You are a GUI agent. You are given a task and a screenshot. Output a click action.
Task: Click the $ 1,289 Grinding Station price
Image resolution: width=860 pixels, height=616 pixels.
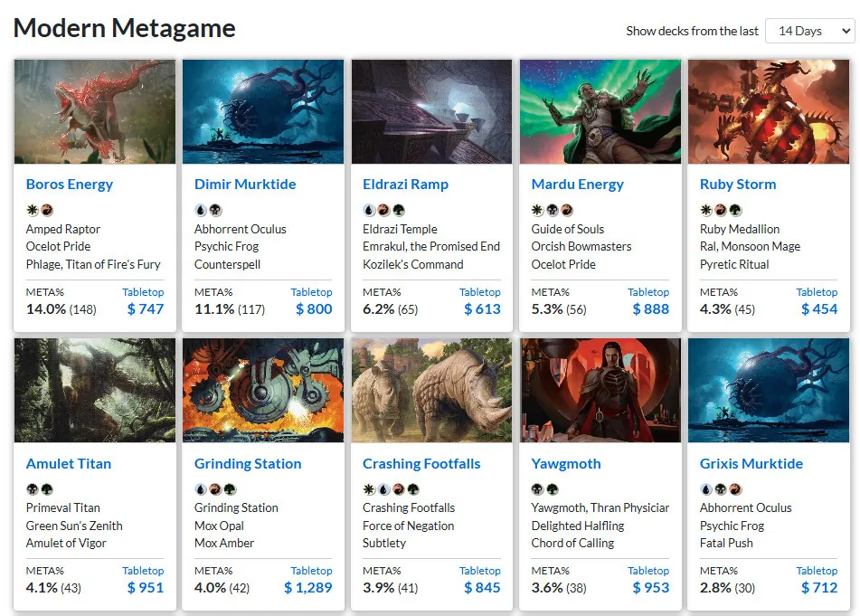308,587
